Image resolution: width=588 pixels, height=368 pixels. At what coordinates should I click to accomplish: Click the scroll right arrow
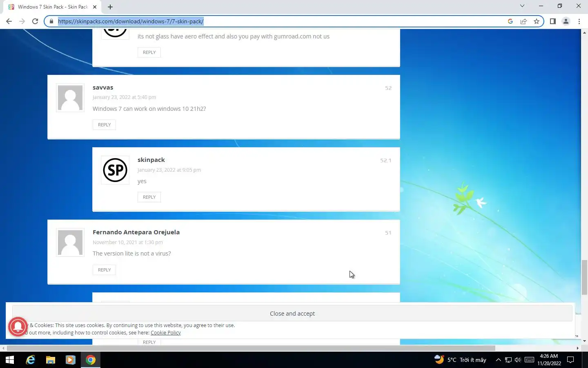[x=577, y=348]
